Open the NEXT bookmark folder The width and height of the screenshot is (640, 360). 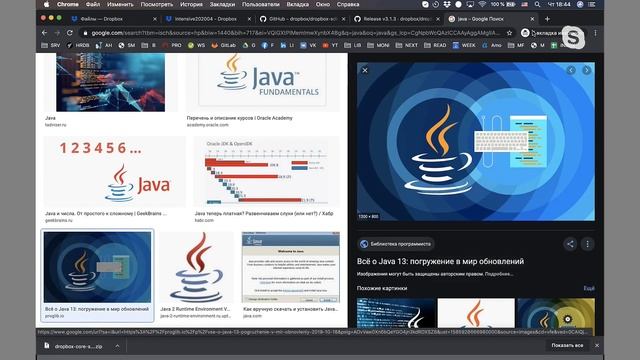tap(407, 45)
